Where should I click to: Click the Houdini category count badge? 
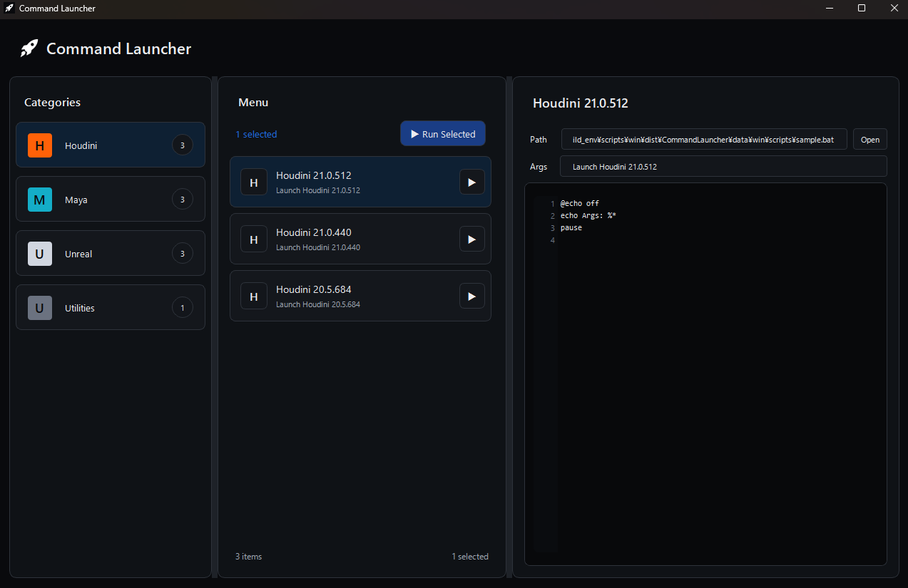coord(183,145)
